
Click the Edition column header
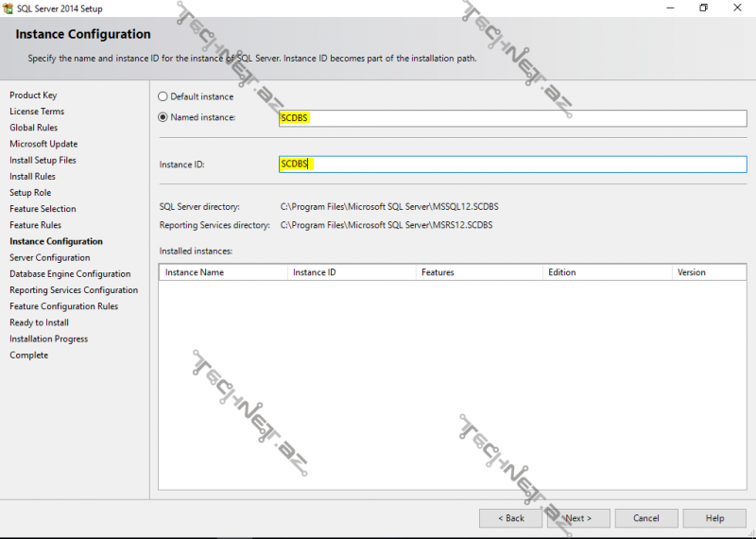point(606,272)
